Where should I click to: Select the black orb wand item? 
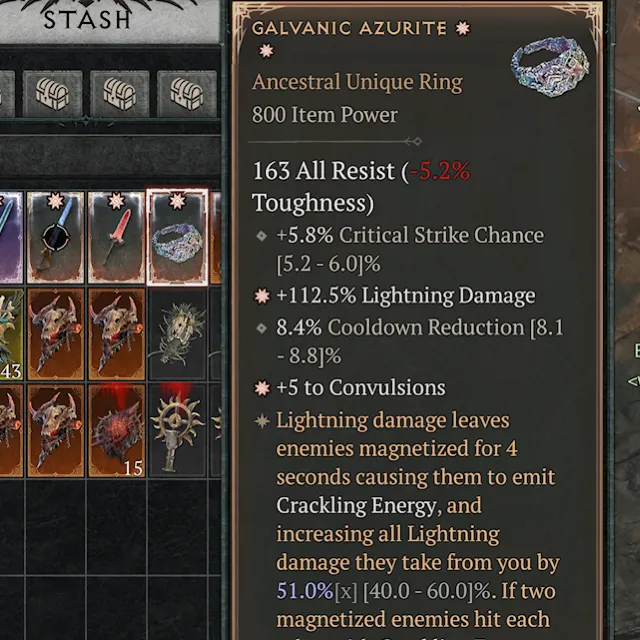point(56,237)
